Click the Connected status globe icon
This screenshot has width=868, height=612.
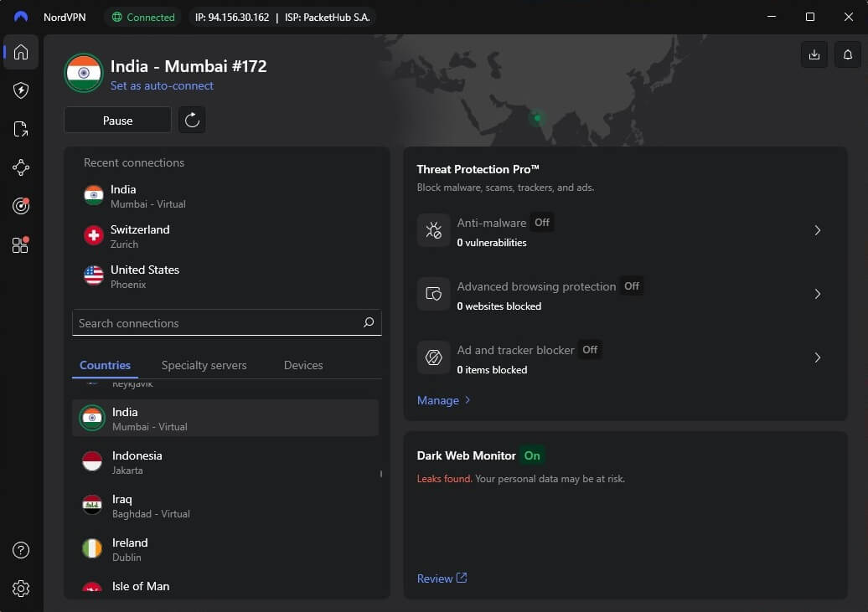tap(116, 17)
